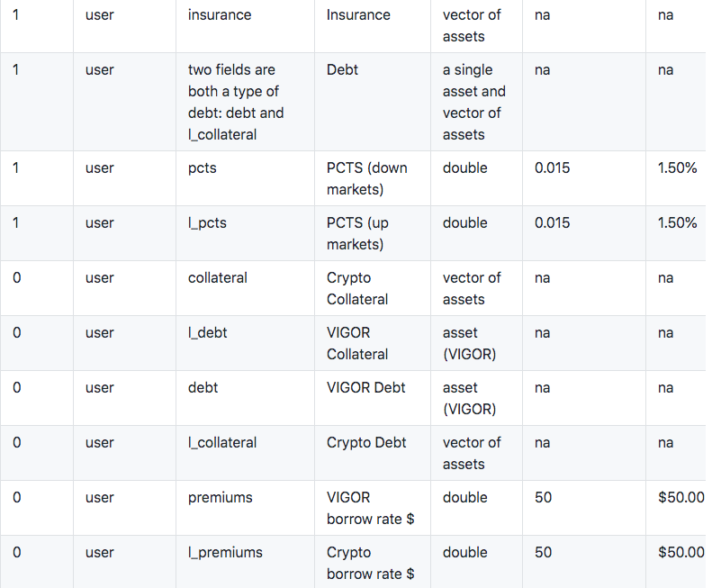712x588 pixels.
Task: Click the 'VIGOR borrow rate $' cell
Action: coord(370,508)
